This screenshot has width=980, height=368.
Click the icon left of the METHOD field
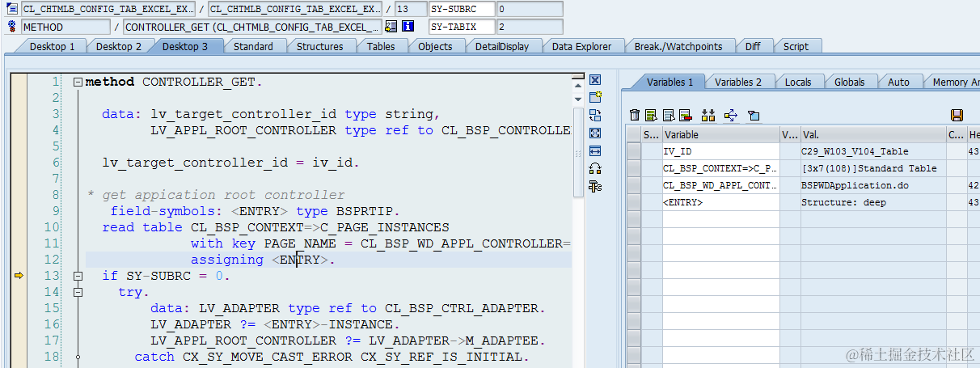[x=11, y=27]
